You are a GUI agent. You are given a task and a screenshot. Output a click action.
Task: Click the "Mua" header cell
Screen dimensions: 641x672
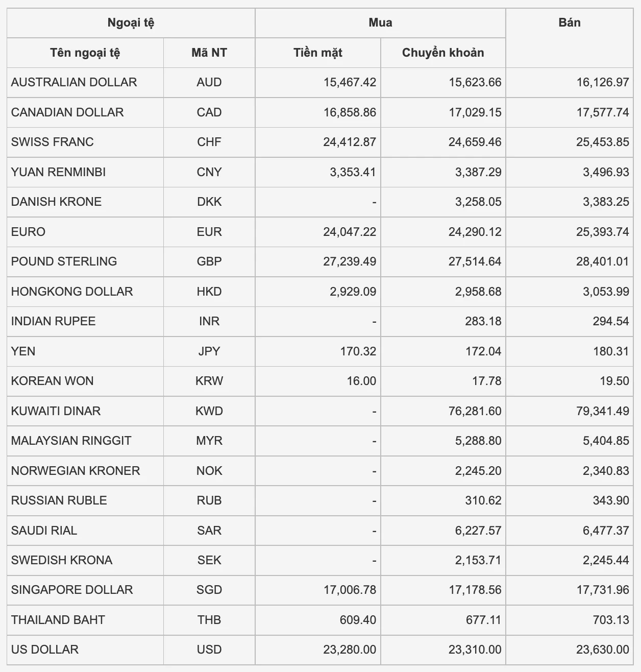pos(380,23)
